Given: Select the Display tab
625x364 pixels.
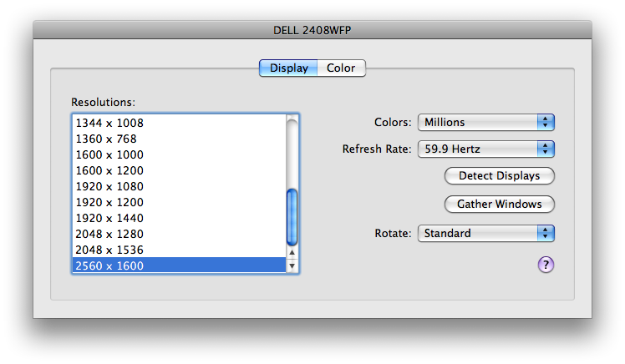Looking at the screenshot, I should coord(288,68).
